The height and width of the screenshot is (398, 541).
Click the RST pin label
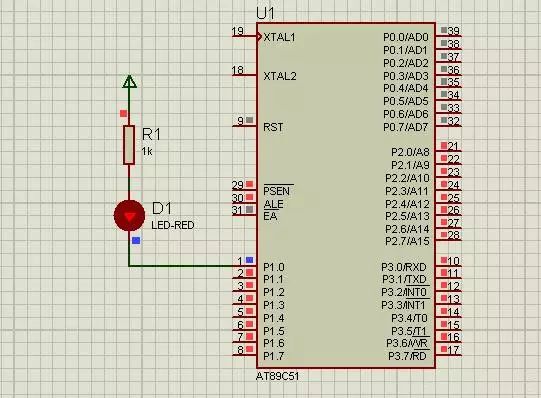click(x=273, y=127)
